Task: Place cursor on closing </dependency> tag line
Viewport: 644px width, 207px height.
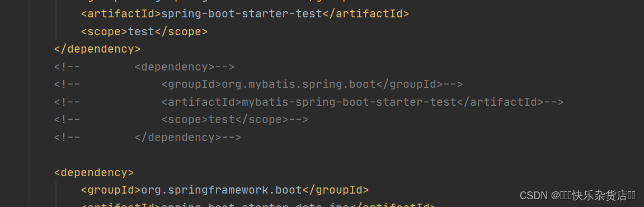Action: point(97,49)
